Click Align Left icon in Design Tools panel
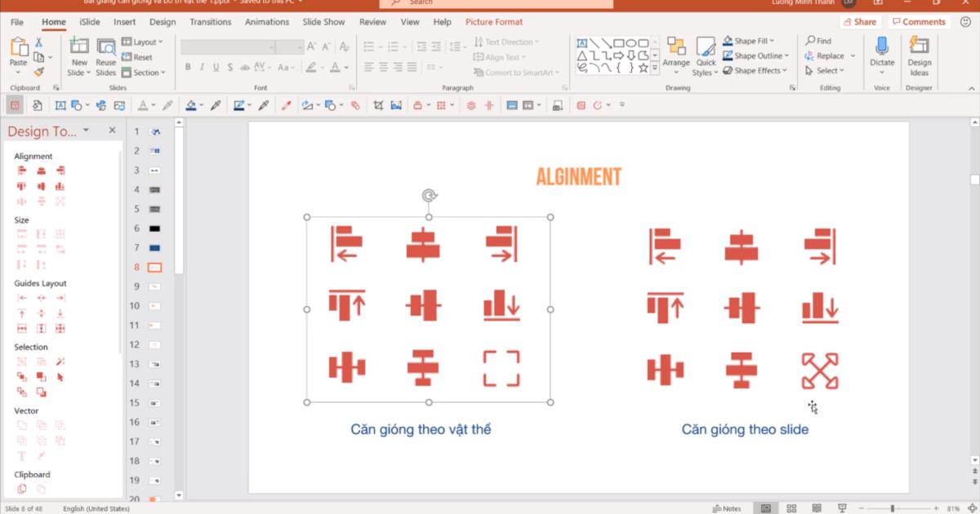The height and width of the screenshot is (514, 980). 22,171
